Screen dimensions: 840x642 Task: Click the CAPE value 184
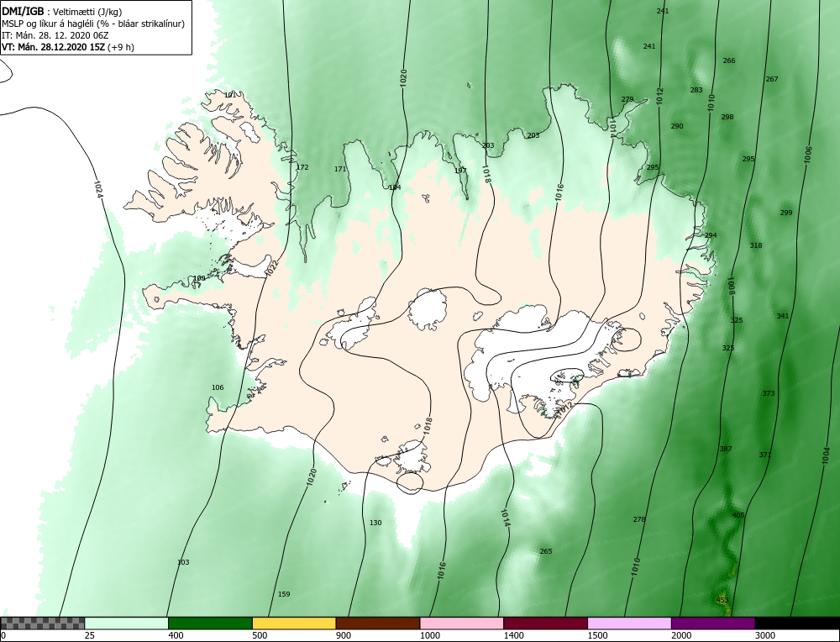(x=395, y=187)
